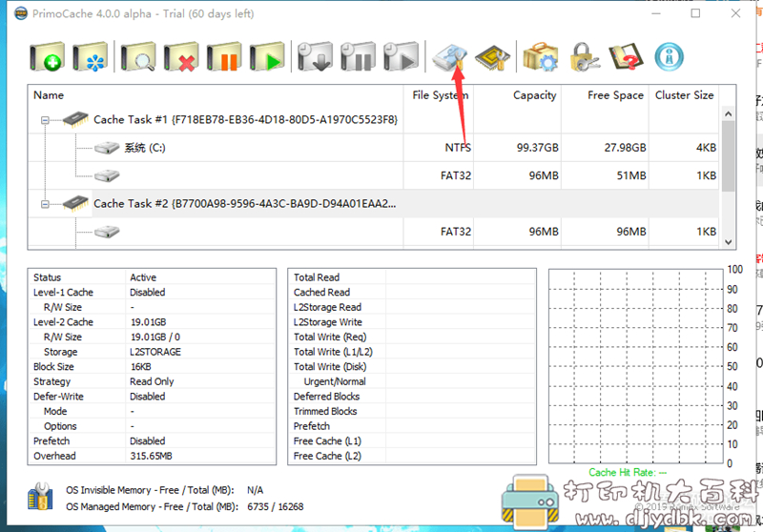
Task: Click the Capacity column header
Action: pos(517,95)
